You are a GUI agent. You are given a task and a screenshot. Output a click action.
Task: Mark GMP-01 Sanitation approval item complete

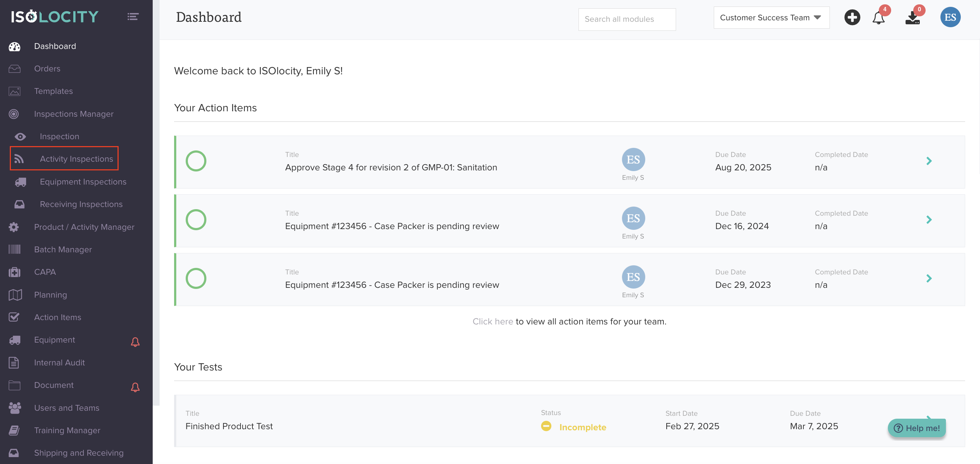point(196,161)
